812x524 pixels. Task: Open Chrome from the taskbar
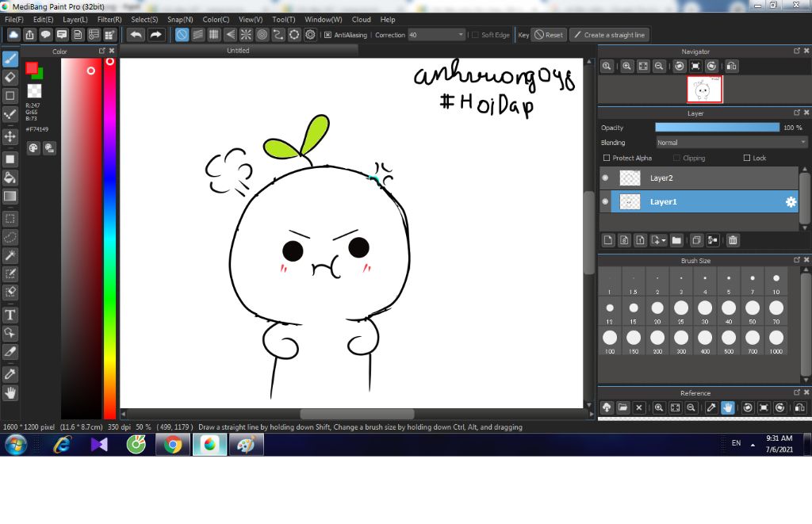pyautogui.click(x=173, y=445)
